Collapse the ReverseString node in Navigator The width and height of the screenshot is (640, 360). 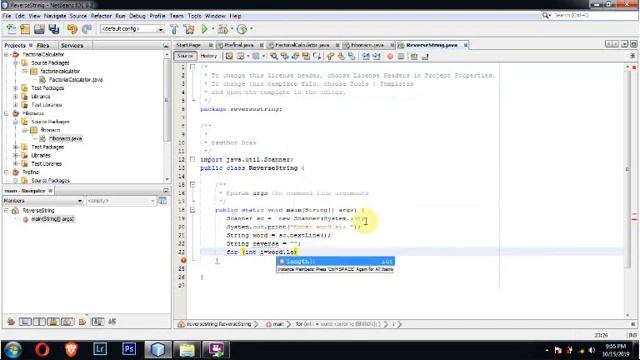[x=7, y=211]
